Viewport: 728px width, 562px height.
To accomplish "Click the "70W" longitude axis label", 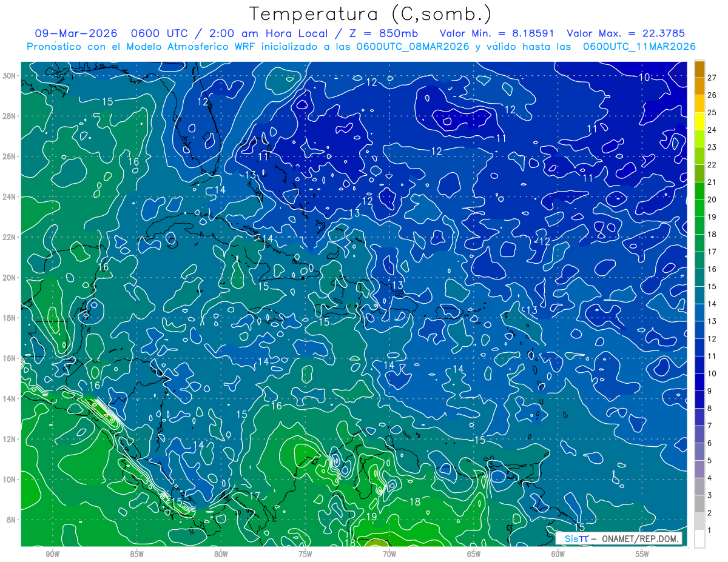I will [x=389, y=554].
